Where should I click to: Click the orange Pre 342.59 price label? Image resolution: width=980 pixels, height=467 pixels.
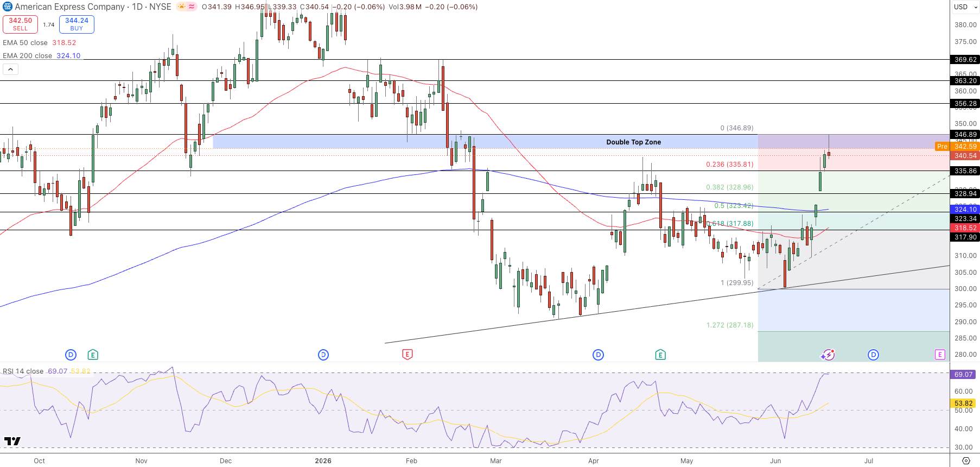pos(957,147)
